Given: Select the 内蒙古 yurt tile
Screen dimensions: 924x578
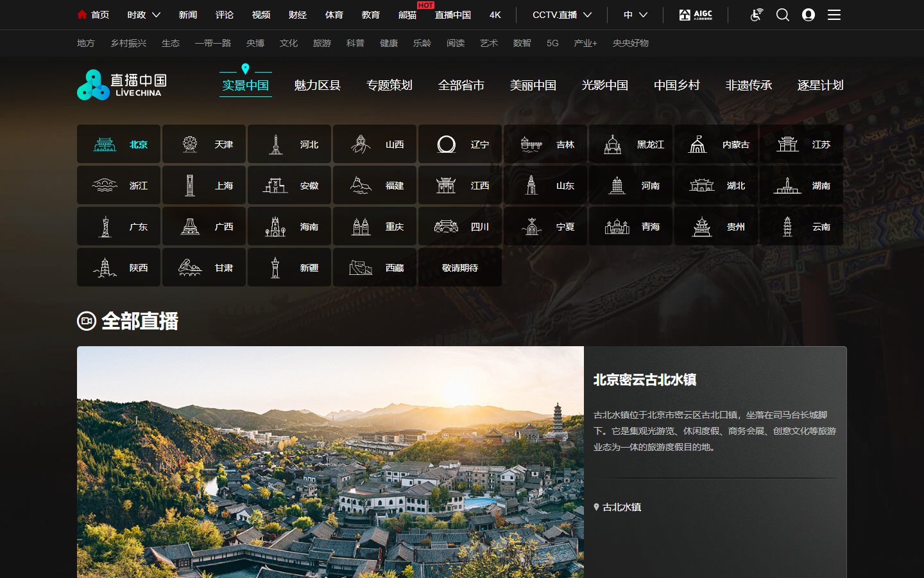Looking at the screenshot, I should (x=716, y=144).
